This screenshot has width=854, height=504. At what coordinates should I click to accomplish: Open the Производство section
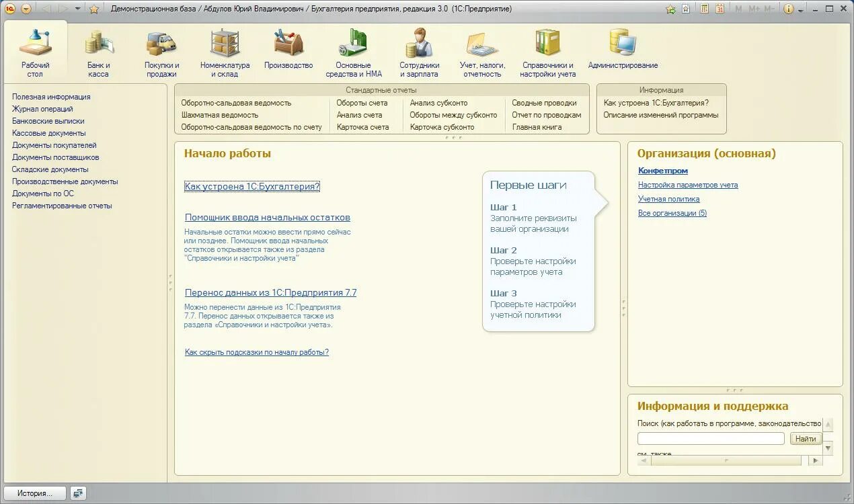(288, 48)
